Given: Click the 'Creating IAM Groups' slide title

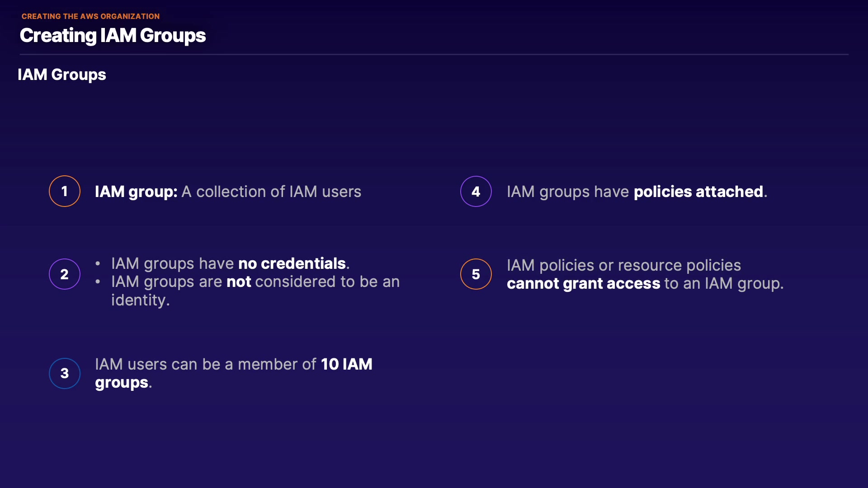Looking at the screenshot, I should (113, 35).
